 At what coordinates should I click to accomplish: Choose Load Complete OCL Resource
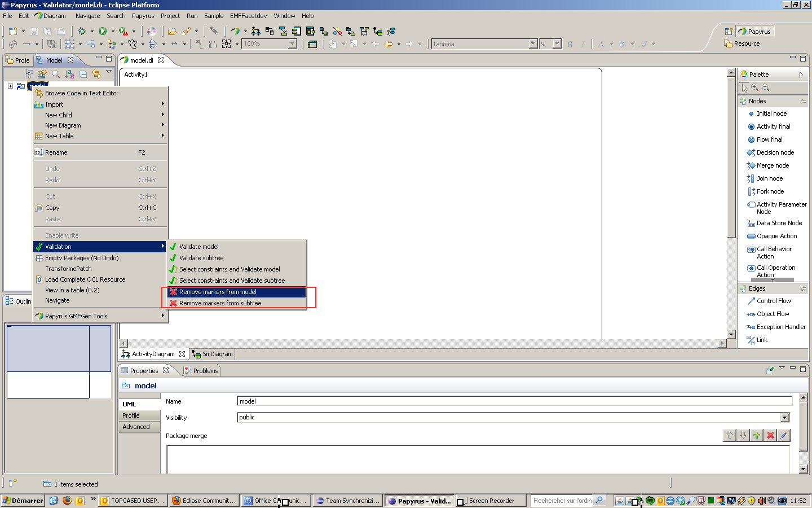coord(100,279)
